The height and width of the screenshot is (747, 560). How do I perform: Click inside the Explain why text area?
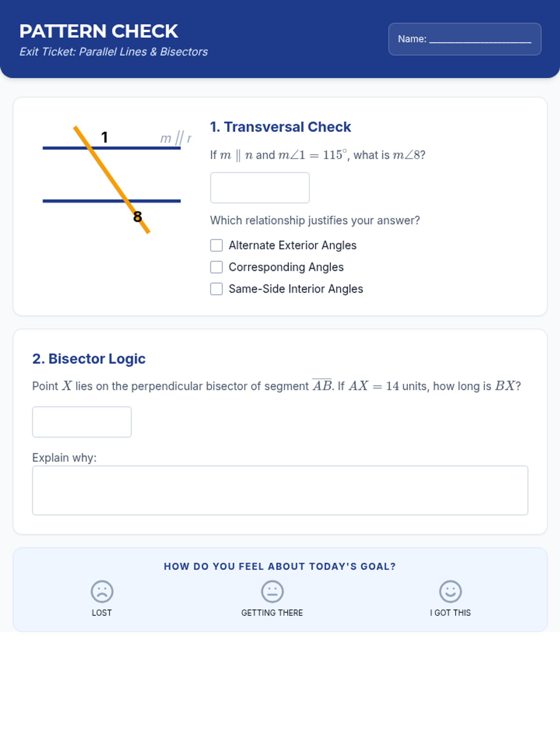point(280,490)
